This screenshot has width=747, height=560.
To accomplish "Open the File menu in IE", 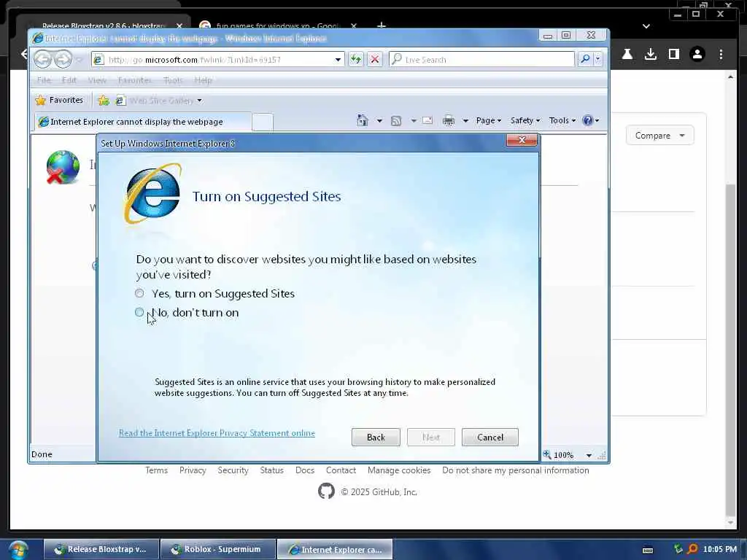I will coord(44,80).
